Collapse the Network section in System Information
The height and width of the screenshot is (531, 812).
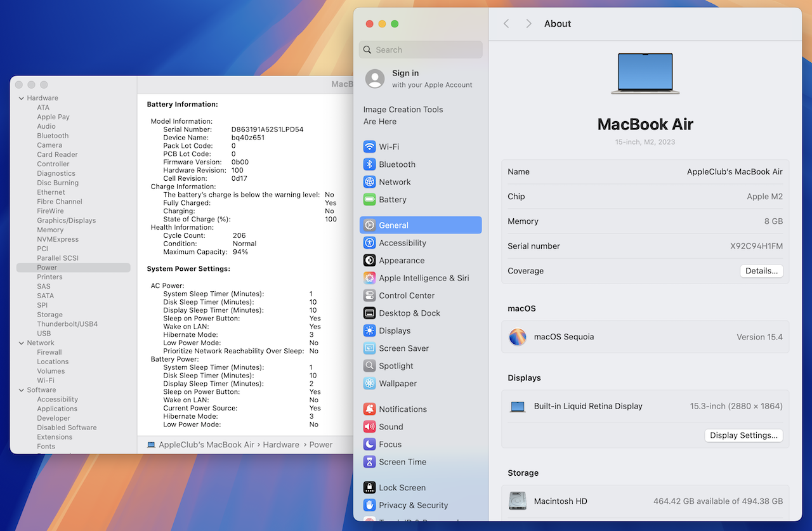tap(22, 343)
